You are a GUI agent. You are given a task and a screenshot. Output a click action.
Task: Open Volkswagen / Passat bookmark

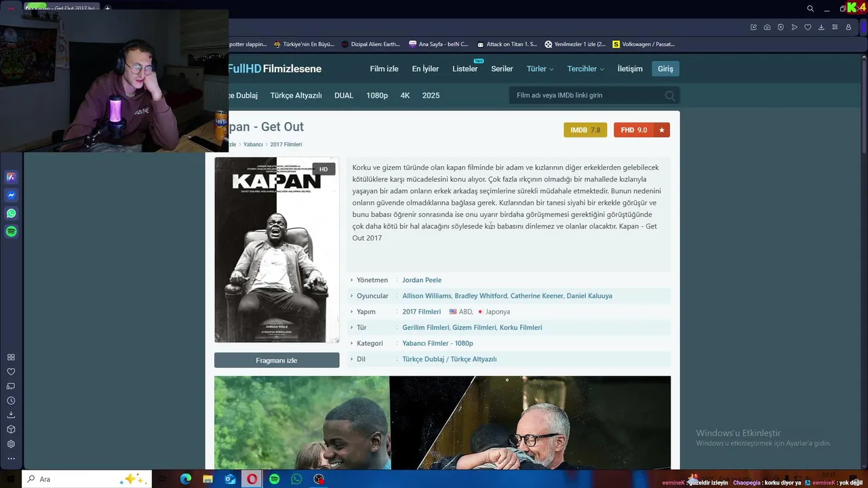644,44
